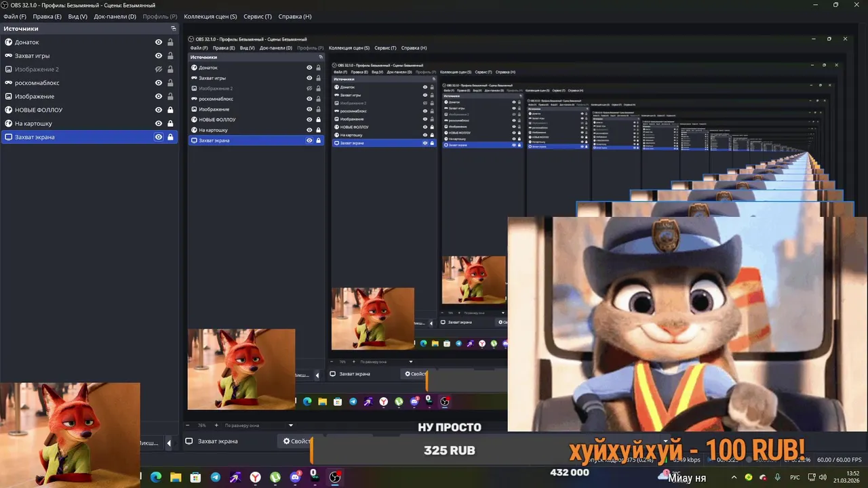The width and height of the screenshot is (868, 488).
Task: Toggle the eye for the Изображение source
Action: [x=159, y=96]
